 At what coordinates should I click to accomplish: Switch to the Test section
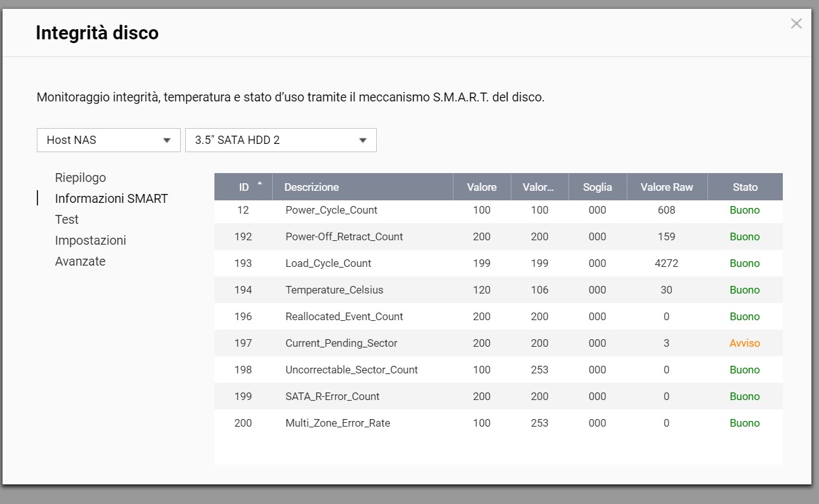pyautogui.click(x=67, y=219)
